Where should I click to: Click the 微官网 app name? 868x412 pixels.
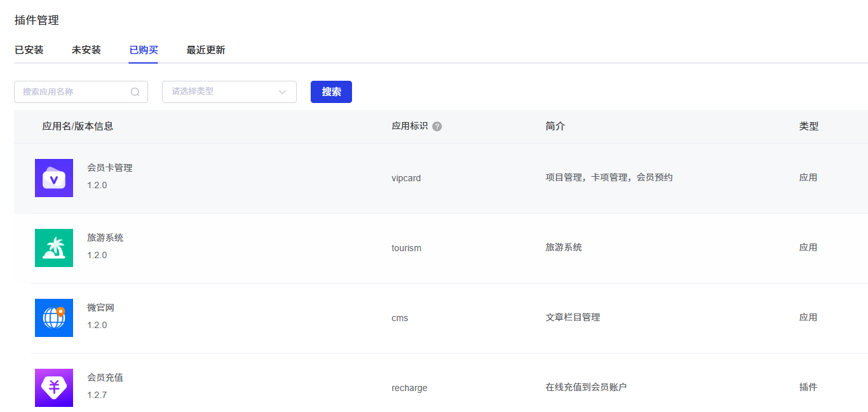point(101,308)
